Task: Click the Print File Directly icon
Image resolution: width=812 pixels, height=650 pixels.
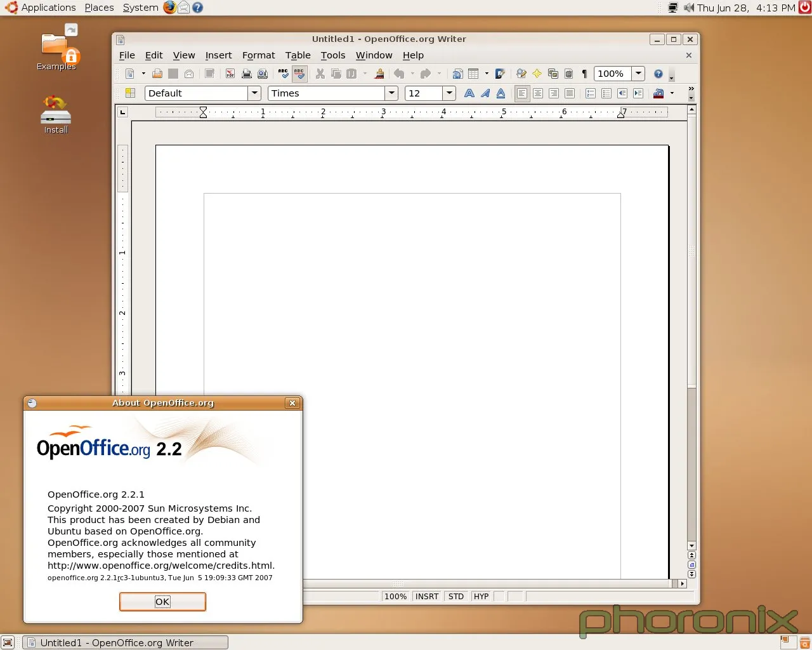Action: point(247,74)
